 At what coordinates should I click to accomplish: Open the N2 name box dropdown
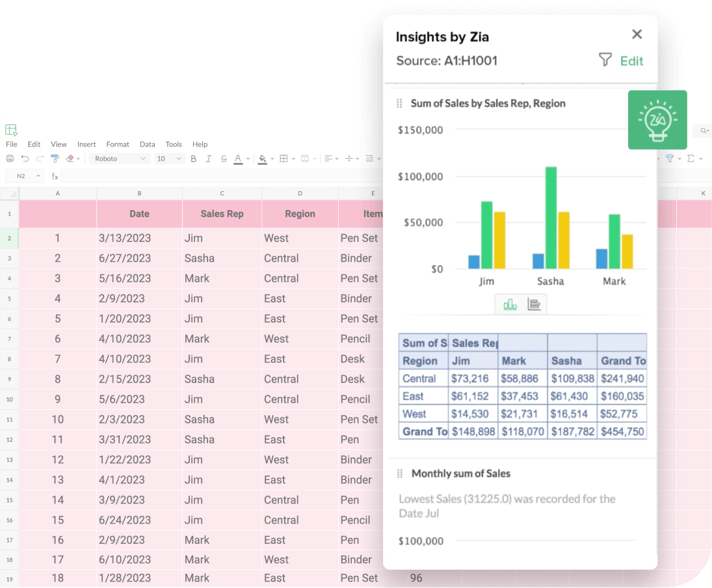coord(38,176)
